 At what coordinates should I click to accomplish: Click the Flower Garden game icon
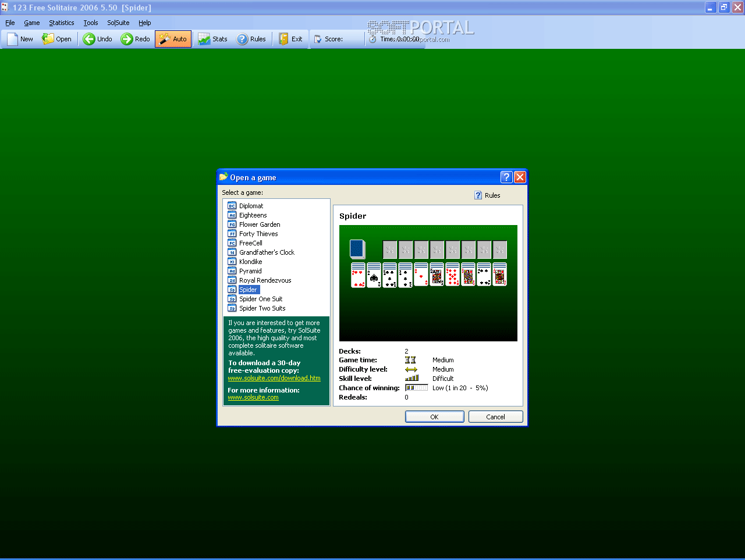tap(232, 224)
